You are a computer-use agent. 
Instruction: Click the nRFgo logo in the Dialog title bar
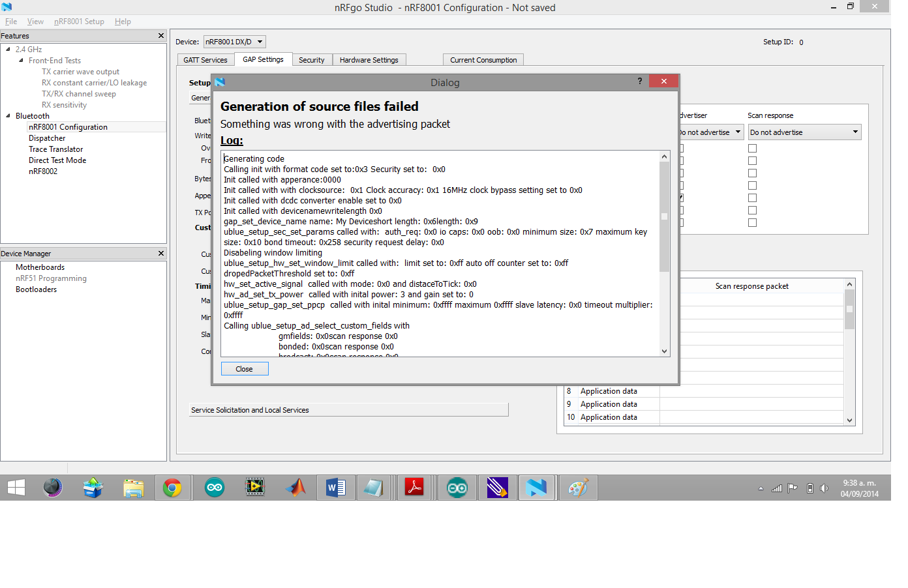click(x=220, y=82)
